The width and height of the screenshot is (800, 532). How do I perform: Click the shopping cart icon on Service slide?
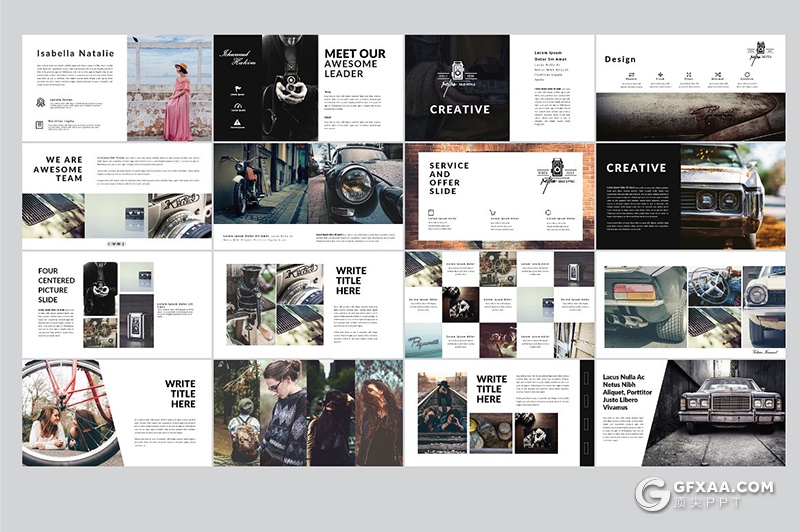click(492, 212)
